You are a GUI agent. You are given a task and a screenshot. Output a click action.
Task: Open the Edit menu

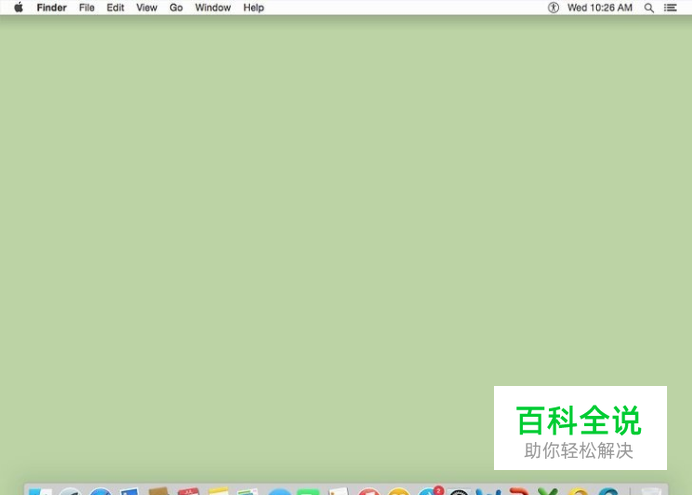[x=115, y=8]
